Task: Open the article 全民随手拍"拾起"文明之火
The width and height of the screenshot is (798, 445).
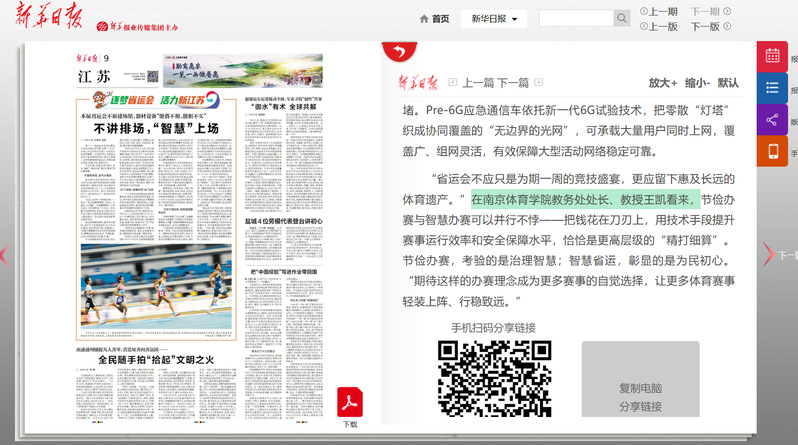Action: [x=156, y=359]
